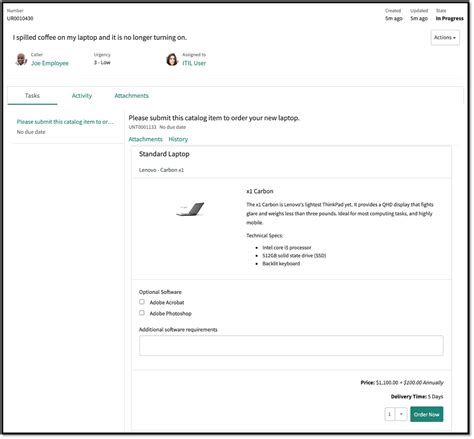
Task: Open the task History link
Action: click(x=178, y=139)
